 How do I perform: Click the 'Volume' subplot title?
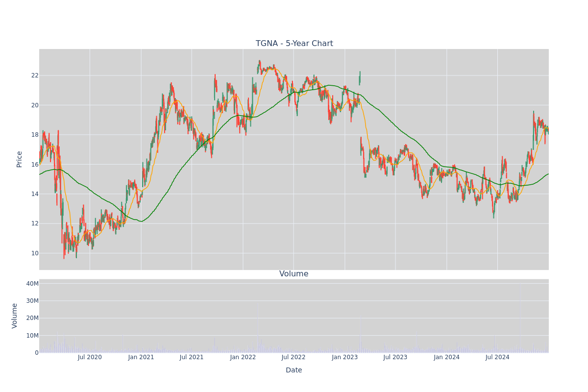point(294,274)
